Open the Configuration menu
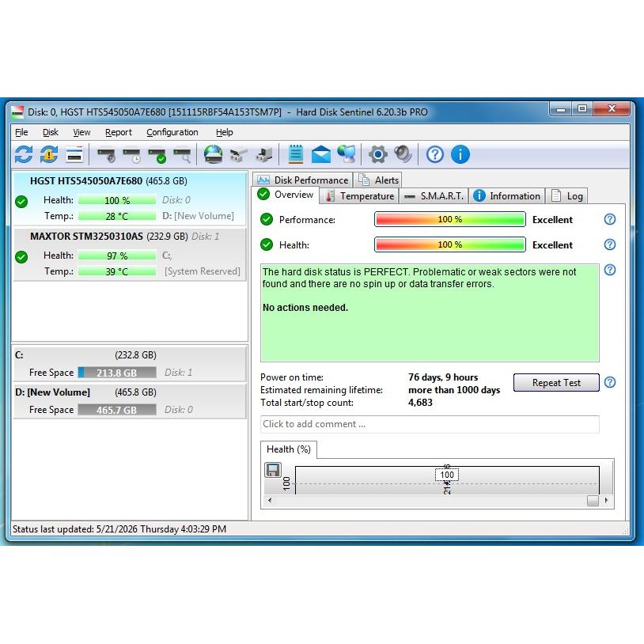644x644 pixels. 172,132
